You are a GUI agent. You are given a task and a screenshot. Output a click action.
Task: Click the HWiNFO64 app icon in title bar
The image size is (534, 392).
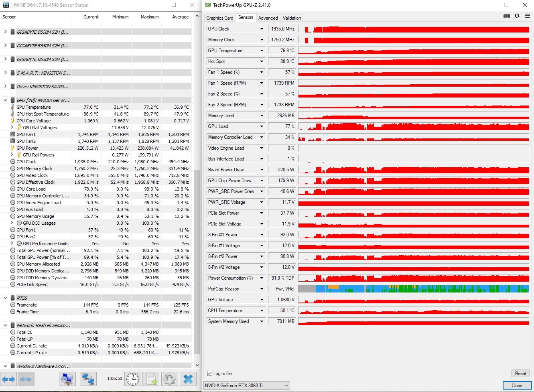(6, 5)
